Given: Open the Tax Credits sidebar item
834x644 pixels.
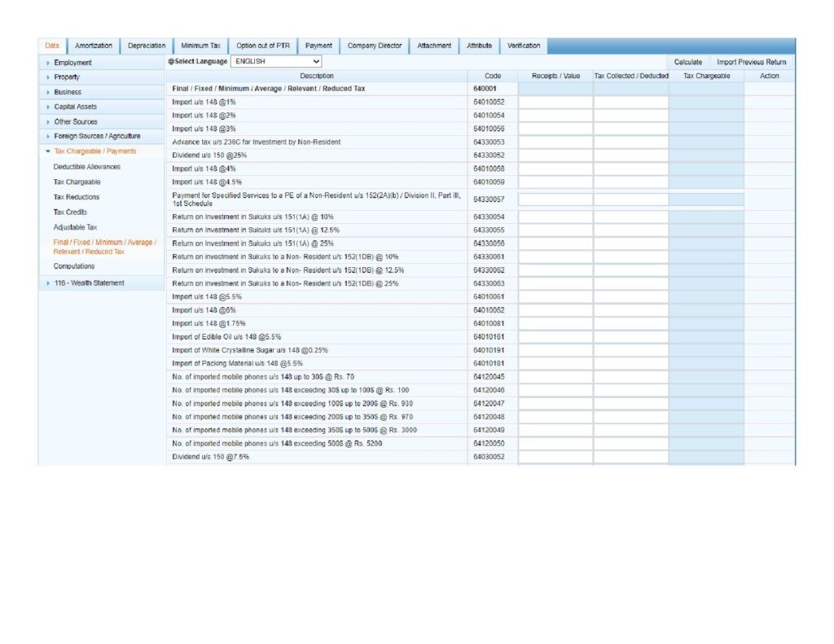Looking at the screenshot, I should [70, 212].
